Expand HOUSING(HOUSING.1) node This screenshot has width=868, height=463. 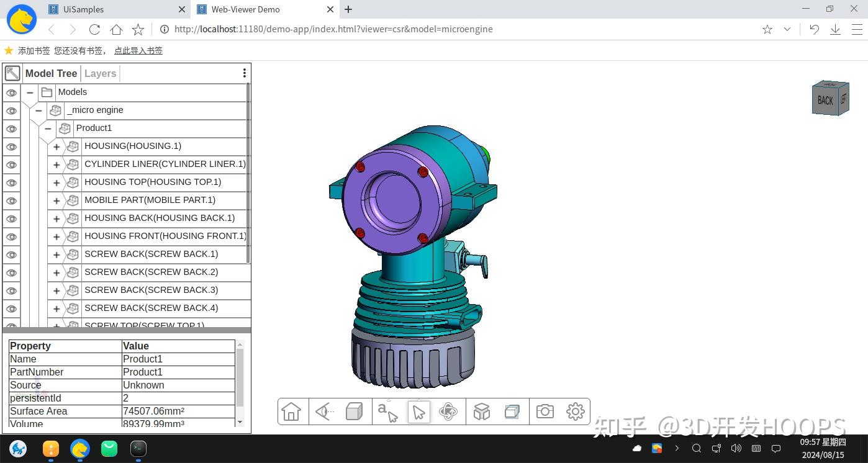pyautogui.click(x=57, y=147)
